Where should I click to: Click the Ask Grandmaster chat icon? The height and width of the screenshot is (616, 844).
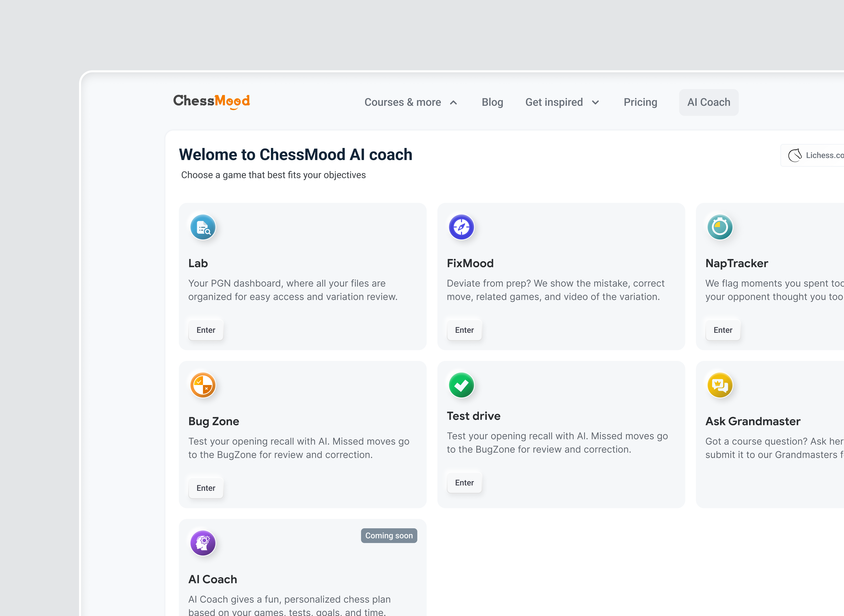(x=720, y=385)
